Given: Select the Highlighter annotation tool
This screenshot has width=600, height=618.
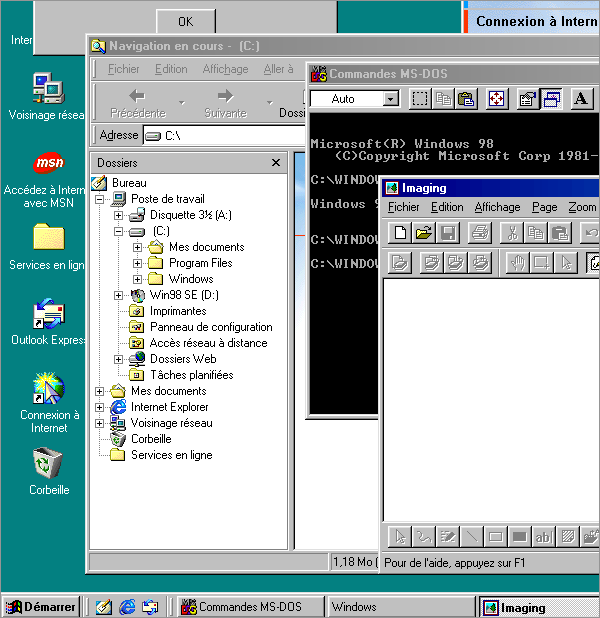Looking at the screenshot, I should click(447, 537).
